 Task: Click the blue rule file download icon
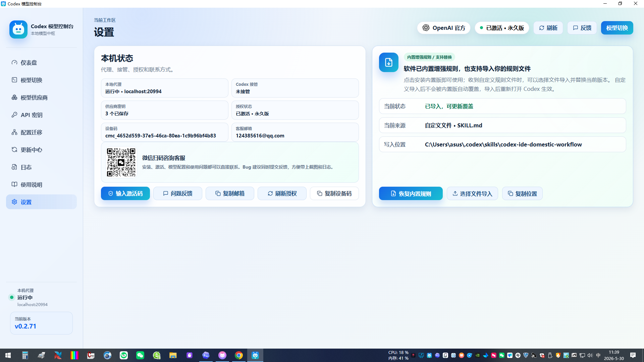(x=389, y=62)
